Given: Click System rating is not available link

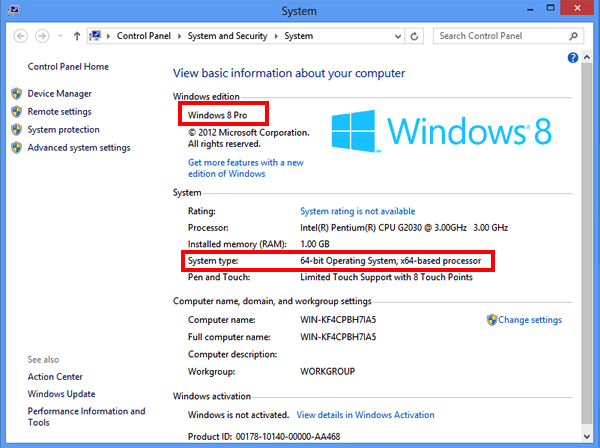Looking at the screenshot, I should (x=357, y=211).
